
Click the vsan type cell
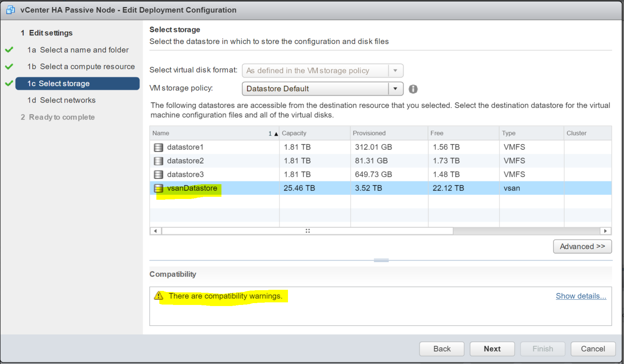[x=512, y=188]
